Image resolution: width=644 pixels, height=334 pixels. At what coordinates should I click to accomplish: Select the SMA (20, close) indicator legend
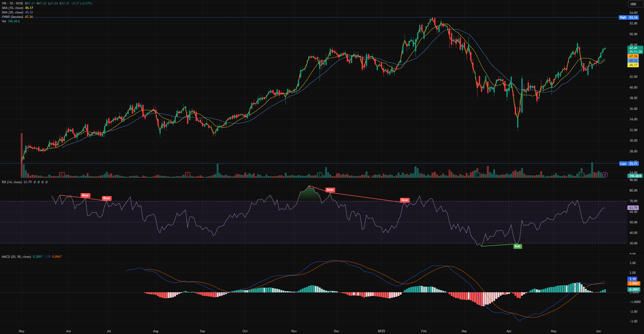13,12
